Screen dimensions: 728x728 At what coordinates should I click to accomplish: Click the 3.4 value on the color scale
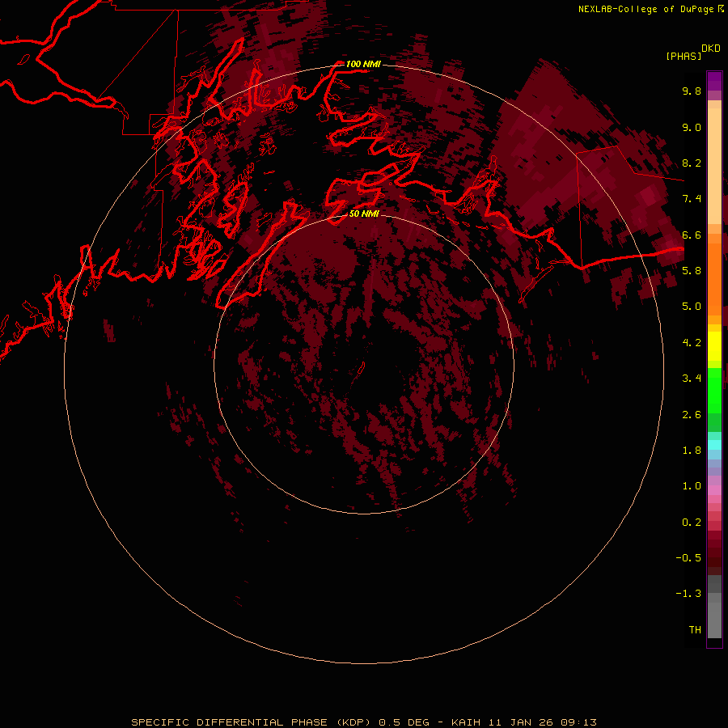(x=692, y=379)
